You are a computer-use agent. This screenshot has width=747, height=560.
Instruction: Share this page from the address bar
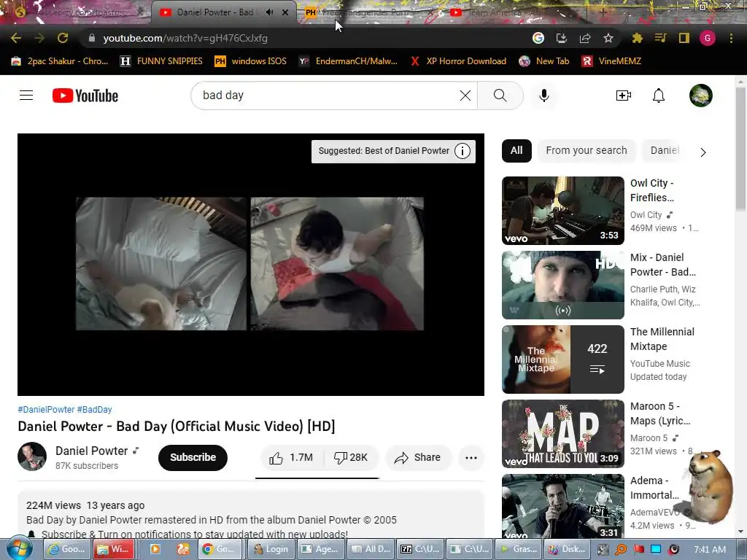pyautogui.click(x=585, y=38)
